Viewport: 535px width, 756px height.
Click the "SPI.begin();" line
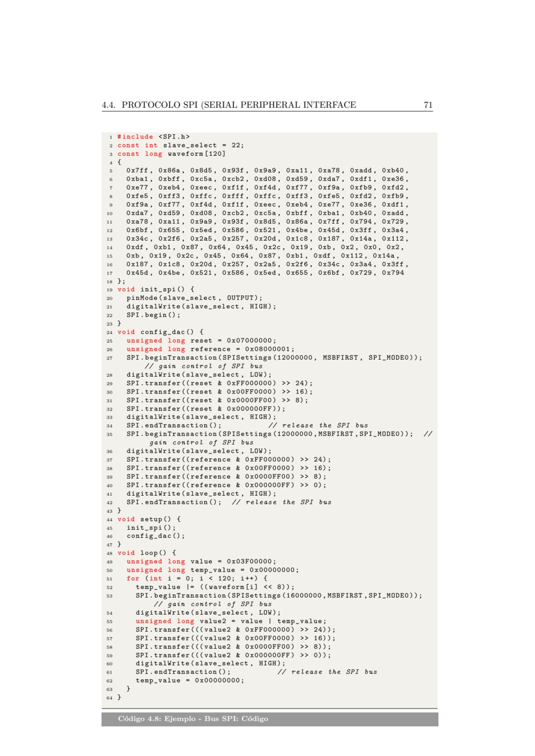(153, 315)
